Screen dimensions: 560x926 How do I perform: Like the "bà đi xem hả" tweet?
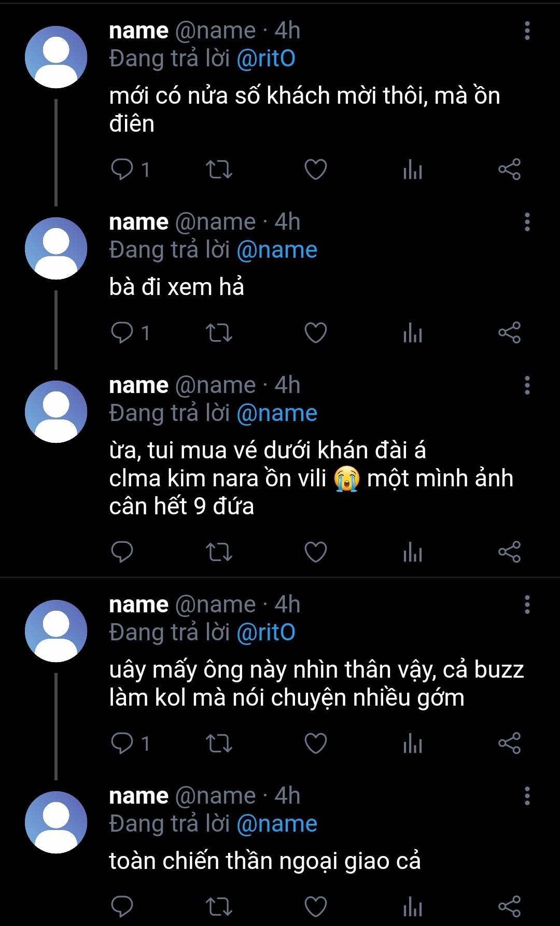(315, 333)
